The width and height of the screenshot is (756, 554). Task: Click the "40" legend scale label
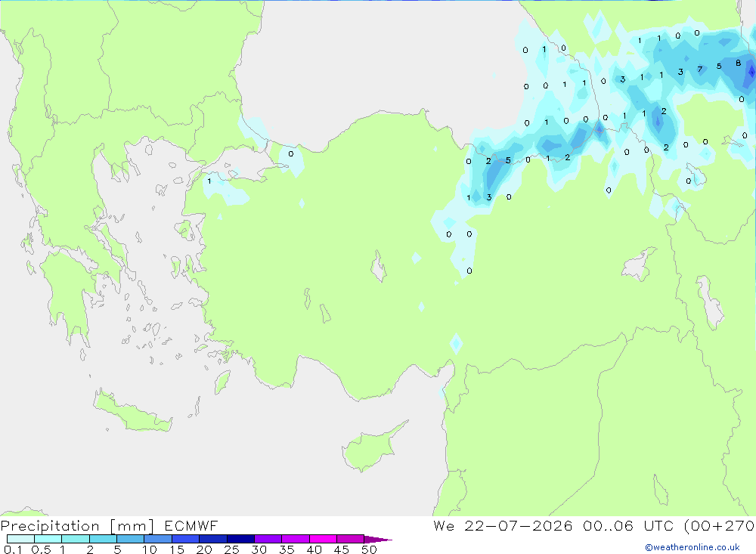pos(314,549)
